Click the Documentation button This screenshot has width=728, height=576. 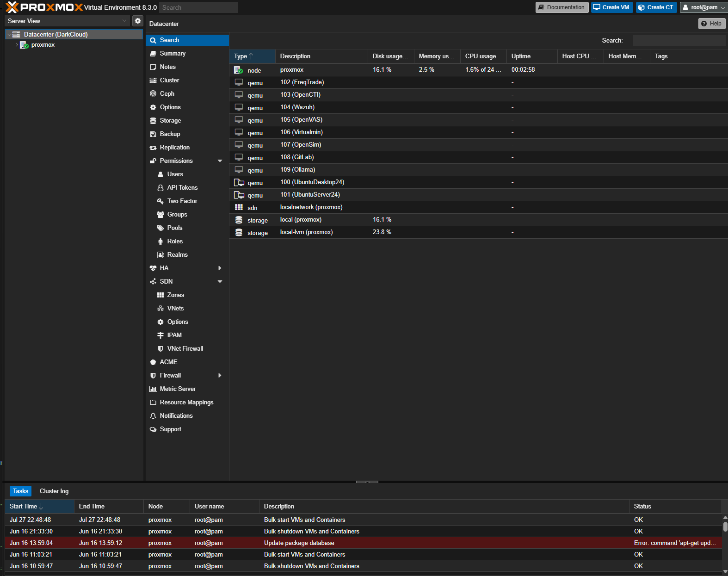pyautogui.click(x=562, y=7)
